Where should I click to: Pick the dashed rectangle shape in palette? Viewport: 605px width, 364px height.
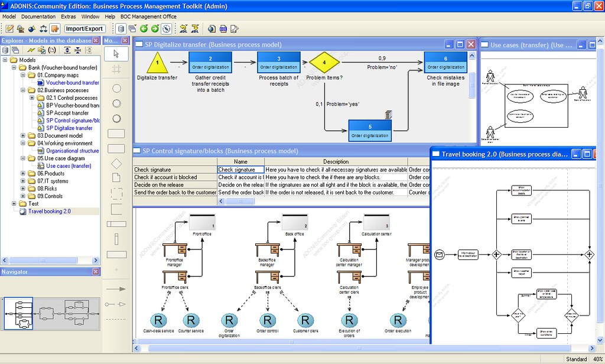116,193
